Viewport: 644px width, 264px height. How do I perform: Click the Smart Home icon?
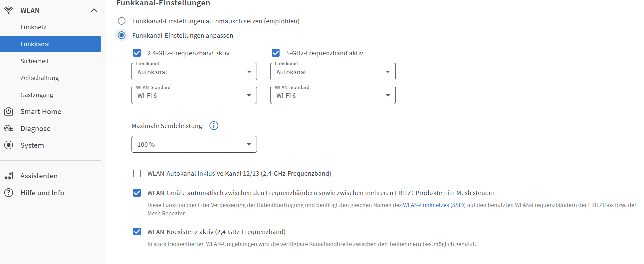[9, 111]
